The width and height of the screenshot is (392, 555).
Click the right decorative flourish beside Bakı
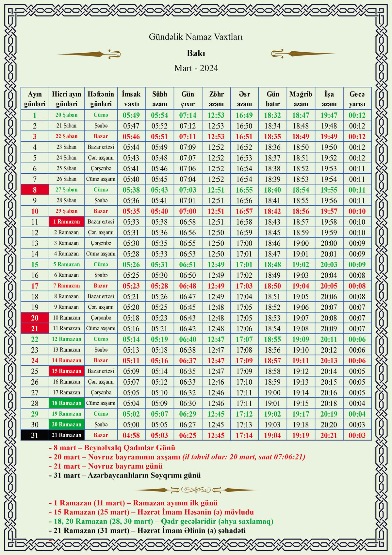(x=303, y=54)
